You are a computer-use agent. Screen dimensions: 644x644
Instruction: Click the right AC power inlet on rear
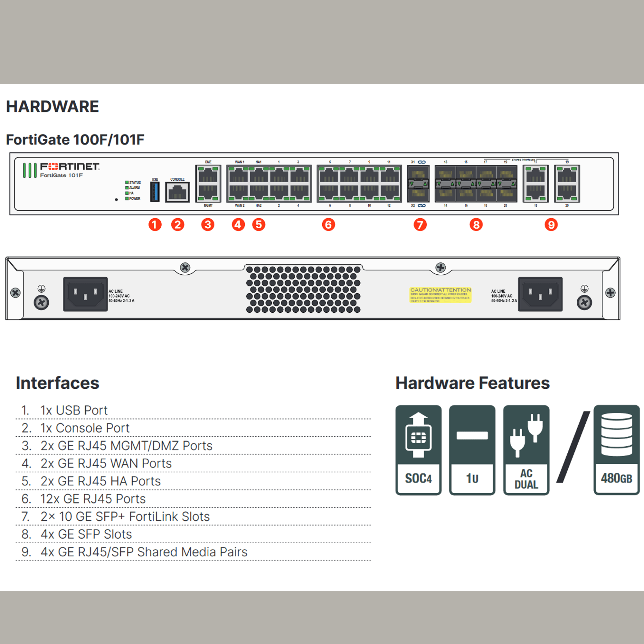(540, 294)
